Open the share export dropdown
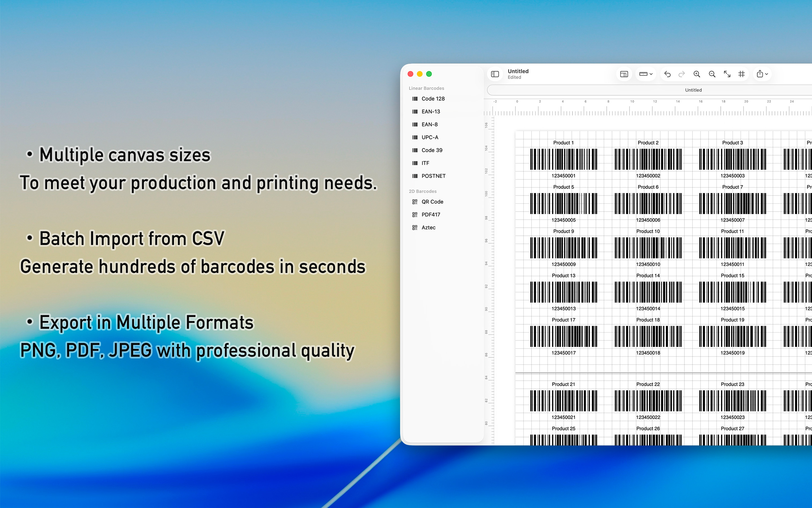Image resolution: width=812 pixels, height=508 pixels. point(762,74)
